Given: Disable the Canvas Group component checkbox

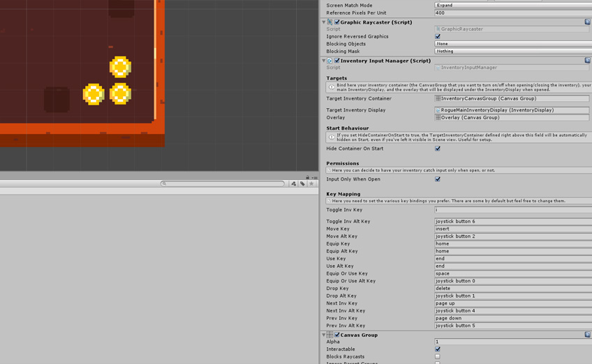Looking at the screenshot, I should pos(336,335).
